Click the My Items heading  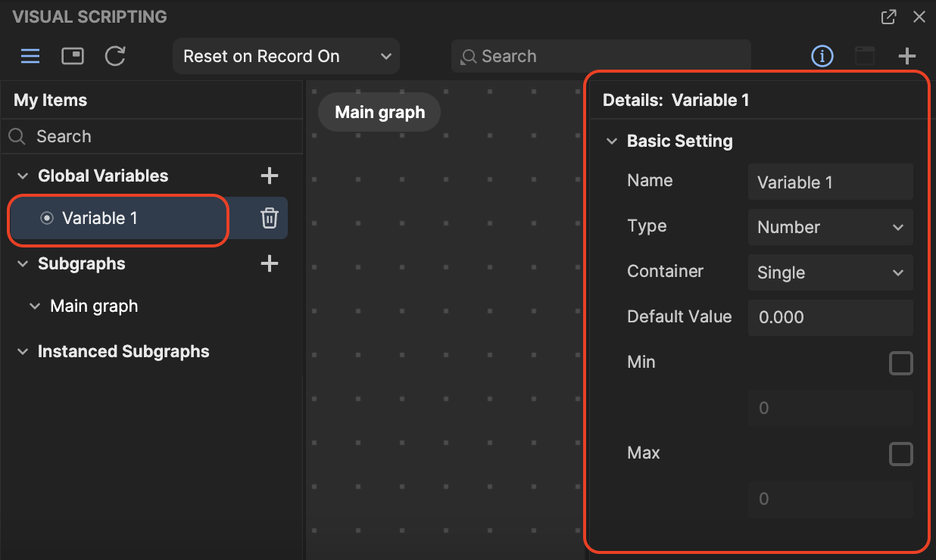coord(50,100)
